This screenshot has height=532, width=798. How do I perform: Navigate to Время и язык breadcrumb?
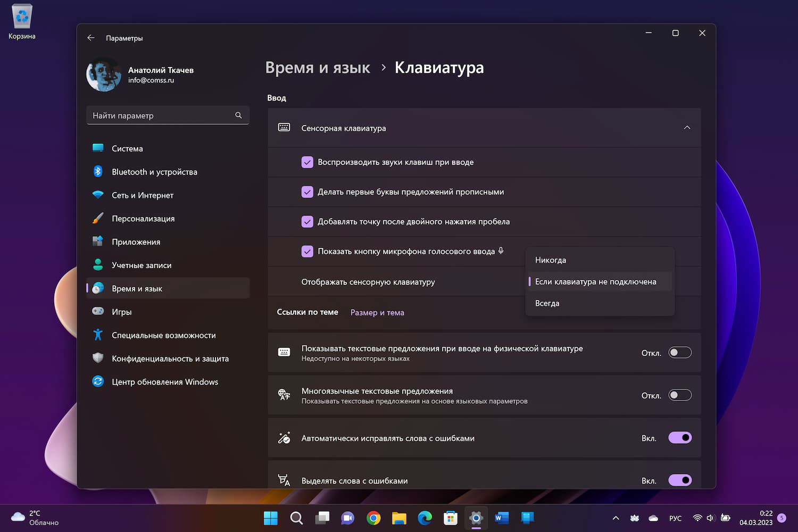point(318,68)
